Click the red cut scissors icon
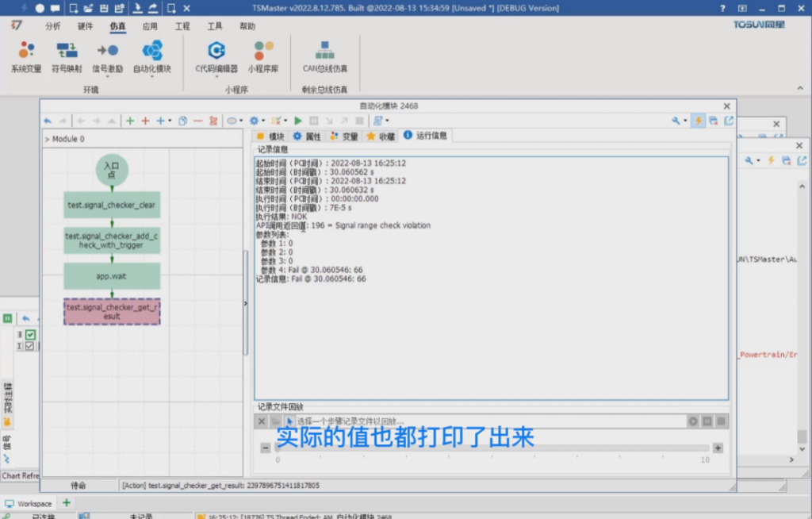 [x=213, y=121]
